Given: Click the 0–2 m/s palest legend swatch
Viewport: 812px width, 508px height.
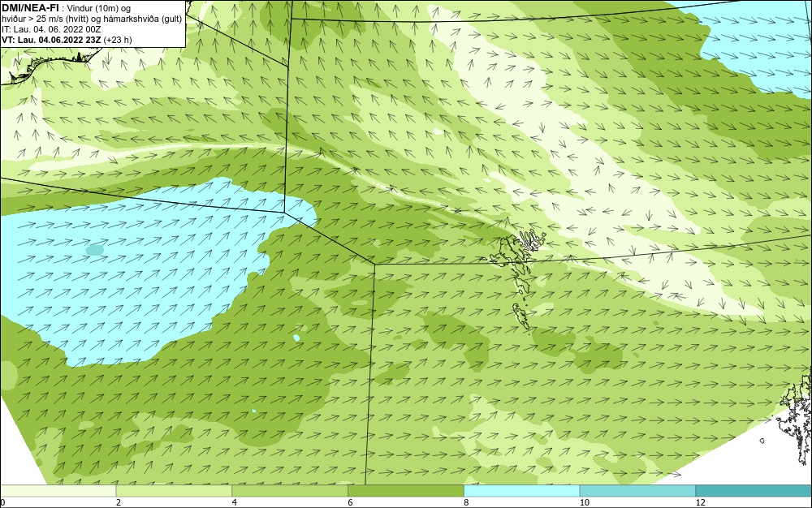Looking at the screenshot, I should coord(58,490).
